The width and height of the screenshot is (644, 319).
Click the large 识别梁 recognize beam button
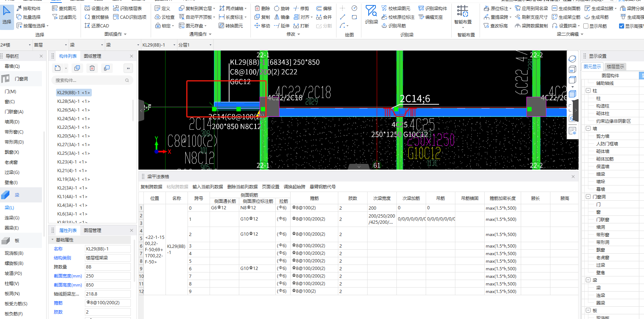point(371,14)
